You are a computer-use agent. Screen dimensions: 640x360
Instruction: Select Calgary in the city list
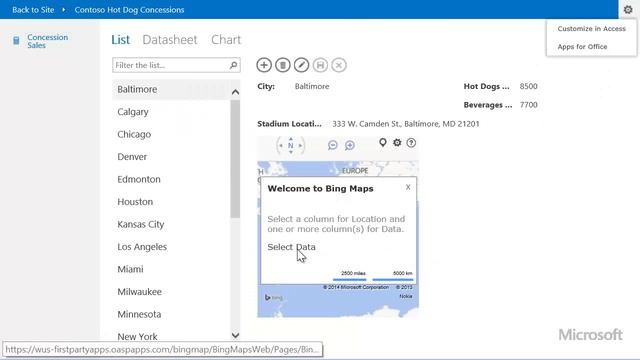pos(171,112)
